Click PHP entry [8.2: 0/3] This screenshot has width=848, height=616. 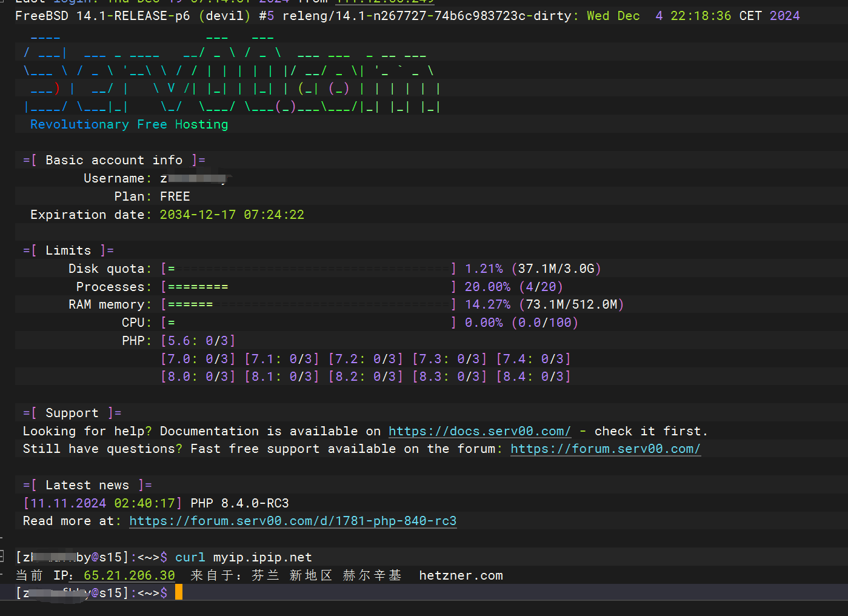pos(366,377)
